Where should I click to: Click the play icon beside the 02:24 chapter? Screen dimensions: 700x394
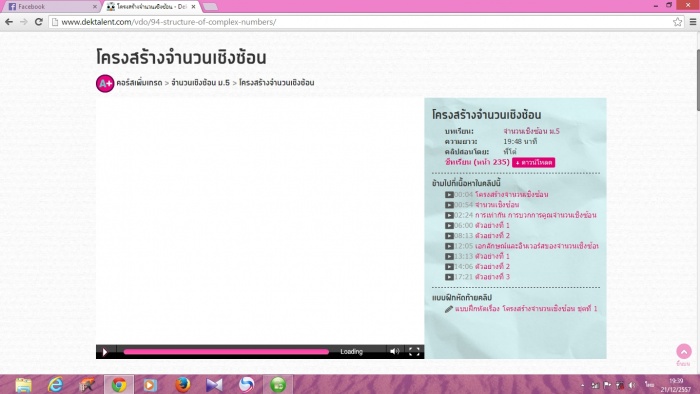tap(449, 215)
